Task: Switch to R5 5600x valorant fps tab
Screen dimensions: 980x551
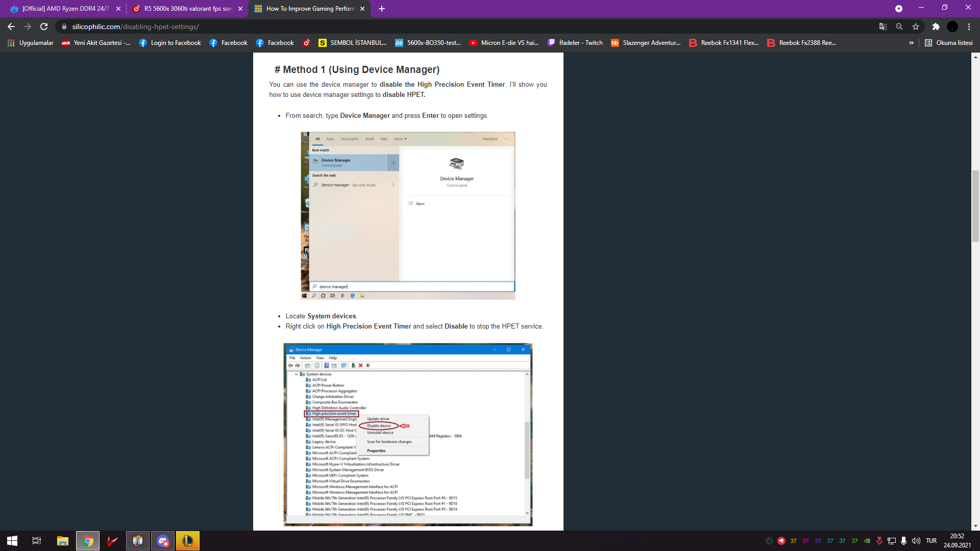Action: 187,9
